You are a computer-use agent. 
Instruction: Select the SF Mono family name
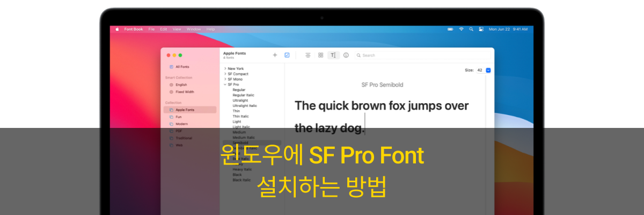235,79
